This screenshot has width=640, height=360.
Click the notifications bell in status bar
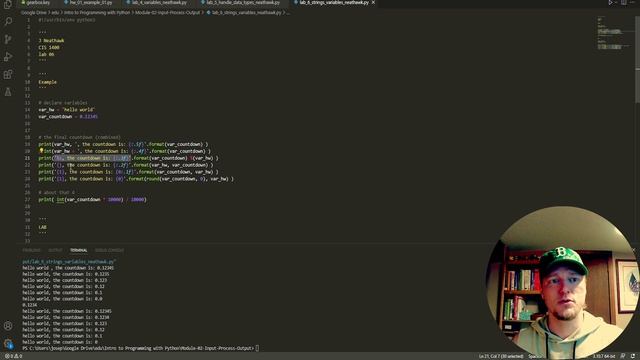[633, 356]
